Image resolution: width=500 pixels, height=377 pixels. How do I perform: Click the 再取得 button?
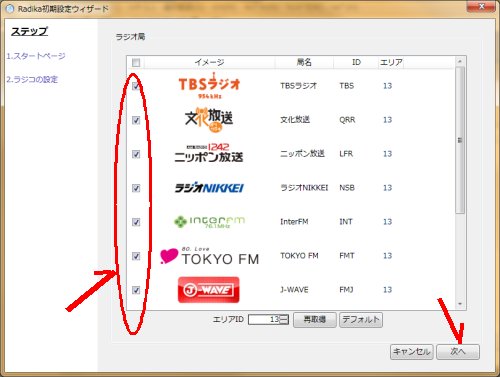(x=315, y=320)
